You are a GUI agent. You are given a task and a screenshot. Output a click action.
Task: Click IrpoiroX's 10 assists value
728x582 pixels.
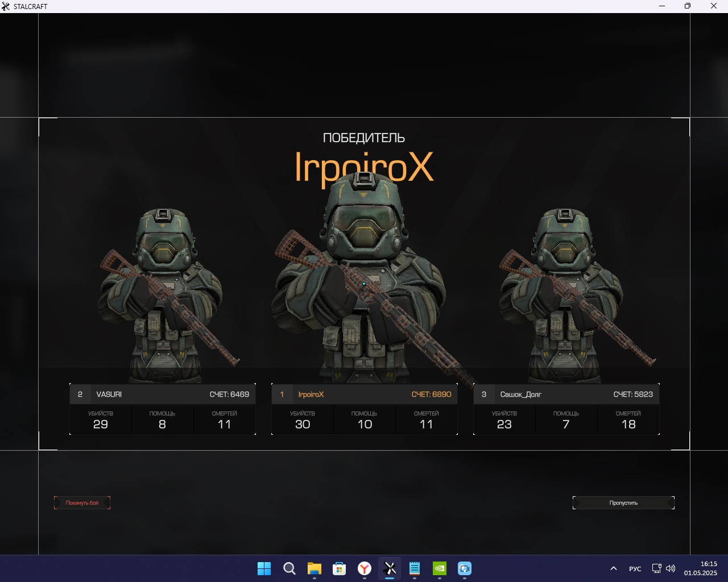tap(365, 425)
